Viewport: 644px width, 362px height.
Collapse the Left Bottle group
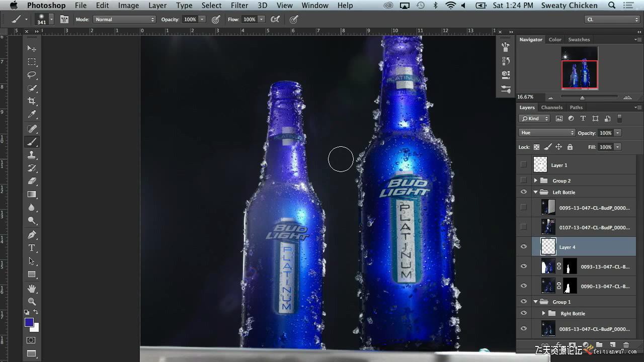pyautogui.click(x=535, y=192)
